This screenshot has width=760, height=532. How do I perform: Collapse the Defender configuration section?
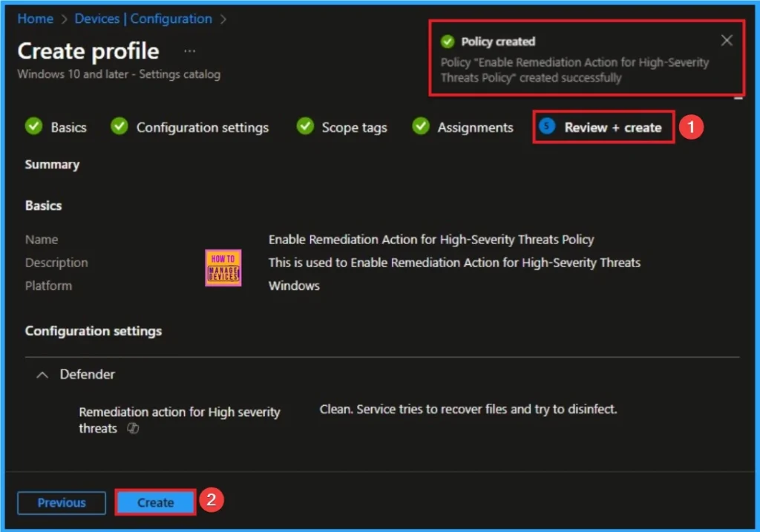(42, 375)
